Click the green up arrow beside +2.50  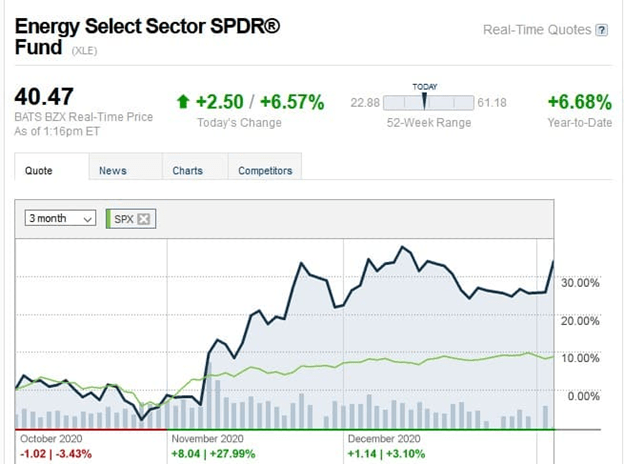(x=182, y=101)
